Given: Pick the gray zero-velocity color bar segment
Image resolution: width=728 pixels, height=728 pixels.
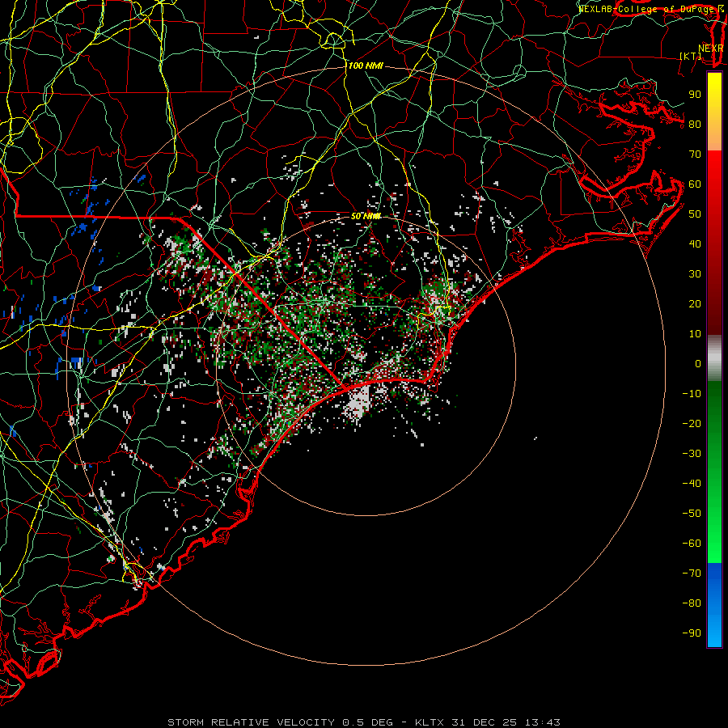Looking at the screenshot, I should (x=714, y=358).
